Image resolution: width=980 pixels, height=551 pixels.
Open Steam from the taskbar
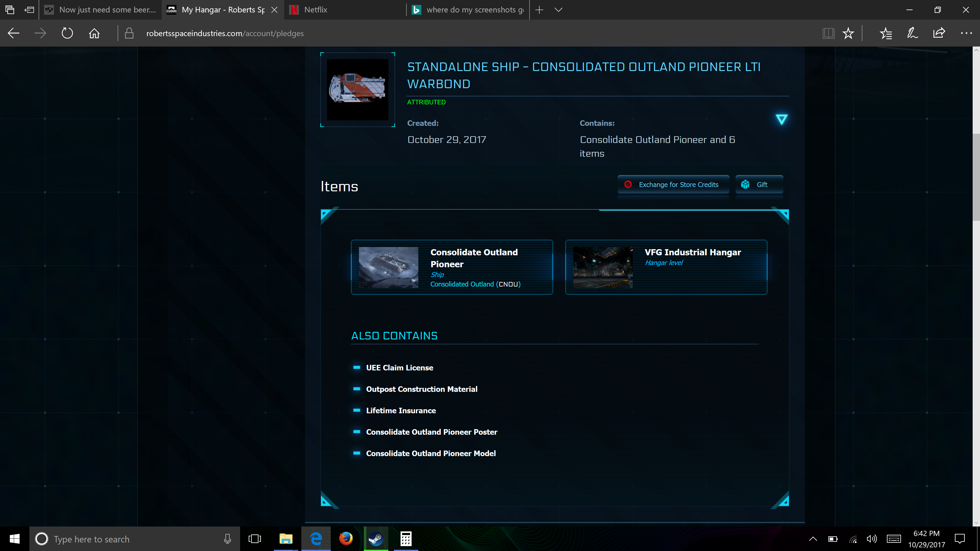[x=375, y=539]
